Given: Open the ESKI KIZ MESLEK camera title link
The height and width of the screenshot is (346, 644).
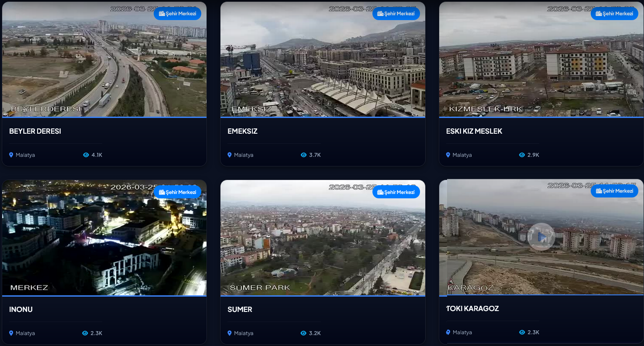Looking at the screenshot, I should coord(474,131).
